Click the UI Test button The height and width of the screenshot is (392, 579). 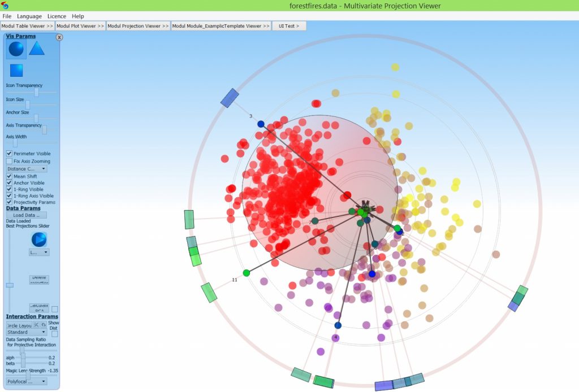coord(289,26)
